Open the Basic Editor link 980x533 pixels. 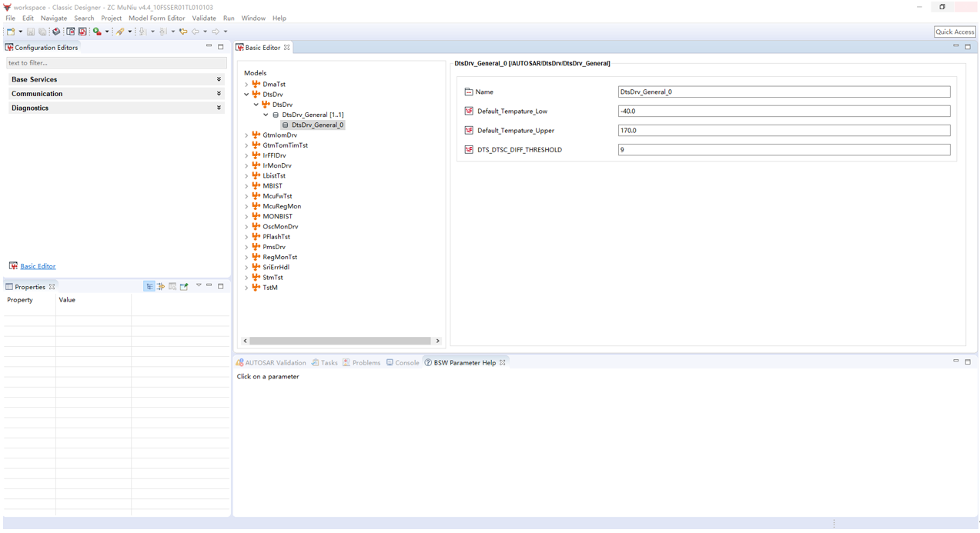tap(38, 266)
